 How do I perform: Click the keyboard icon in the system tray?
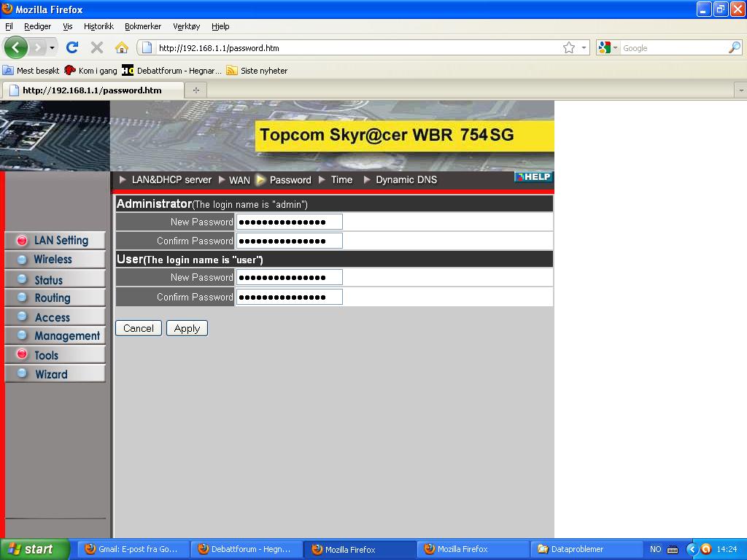click(672, 550)
